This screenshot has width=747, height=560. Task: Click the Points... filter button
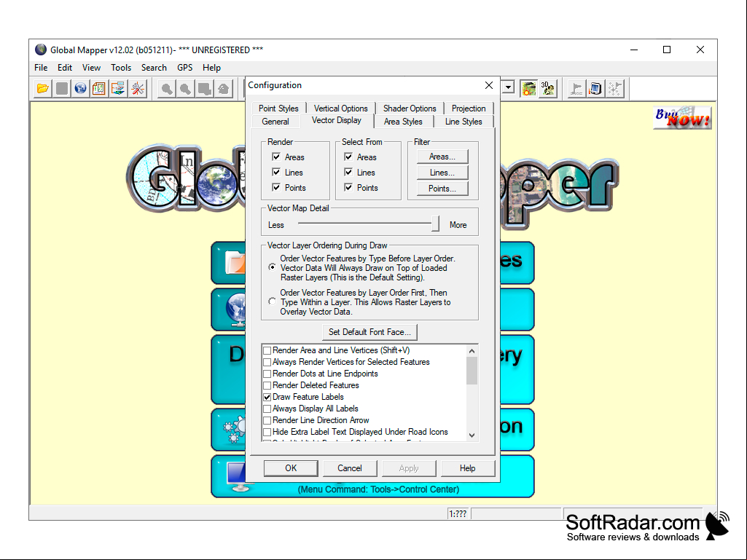point(442,189)
